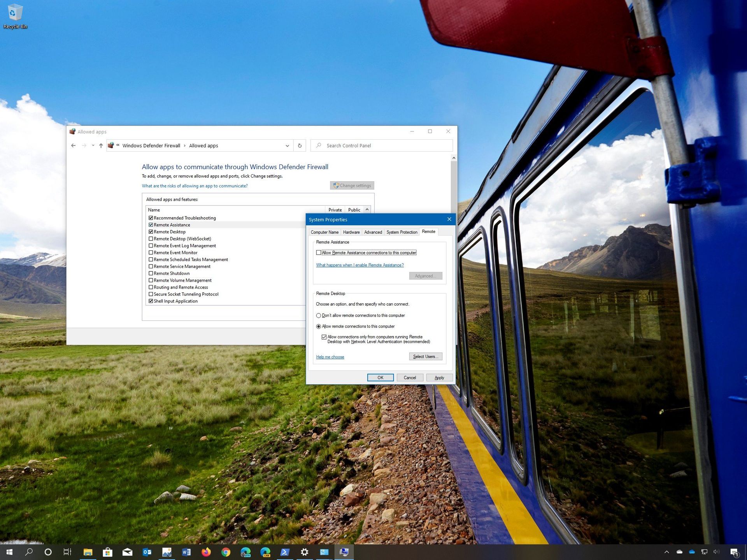747x560 pixels.
Task: Refresh the Allowed apps page
Action: (x=300, y=145)
